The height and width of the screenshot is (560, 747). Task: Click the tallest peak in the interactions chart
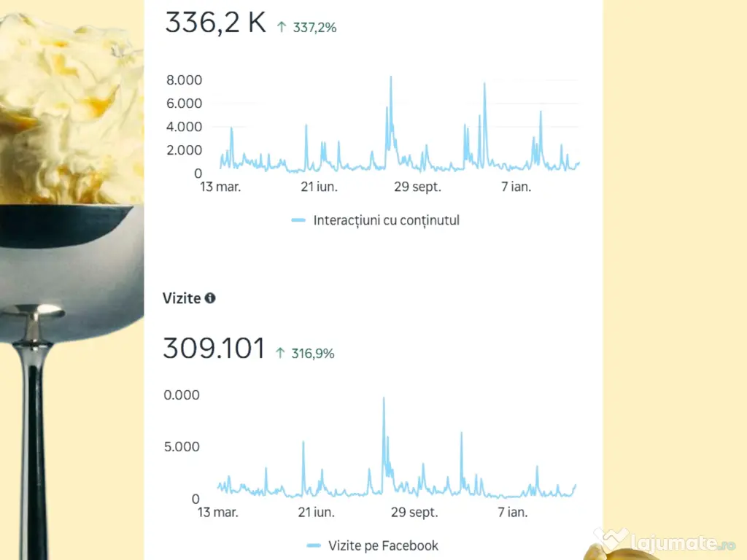[x=391, y=77]
